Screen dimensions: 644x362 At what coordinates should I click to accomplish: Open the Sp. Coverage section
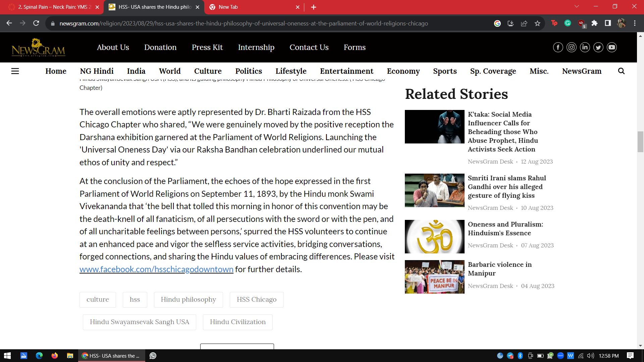493,71
